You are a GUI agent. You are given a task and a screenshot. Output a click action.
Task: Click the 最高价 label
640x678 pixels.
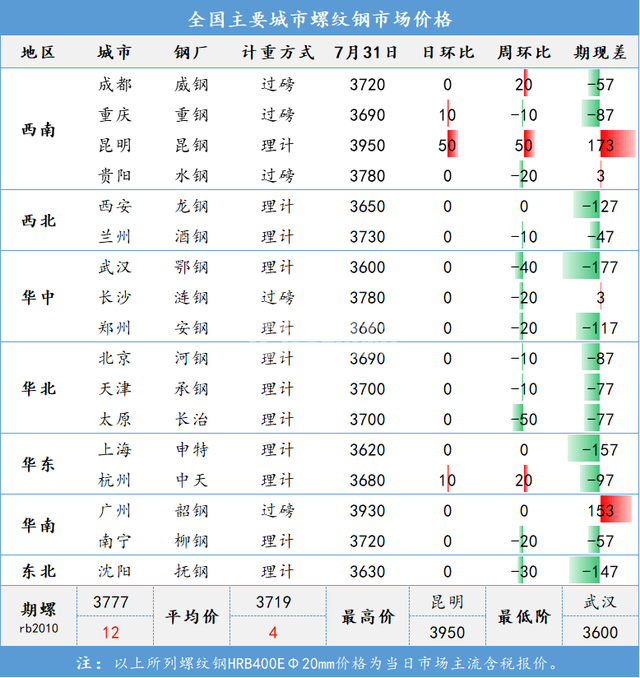click(x=368, y=617)
